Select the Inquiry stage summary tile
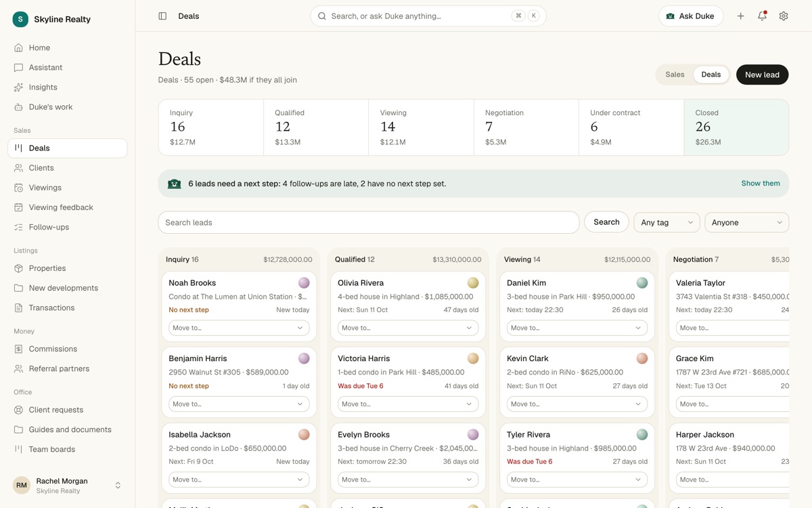This screenshot has height=508, width=812. click(211, 127)
